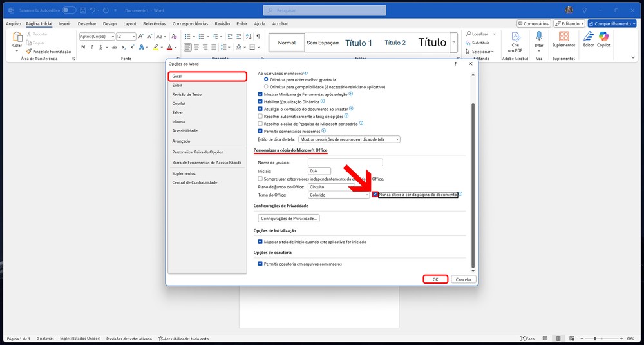Select Avançado in the options sidebar
This screenshot has height=345, width=644.
(x=181, y=141)
